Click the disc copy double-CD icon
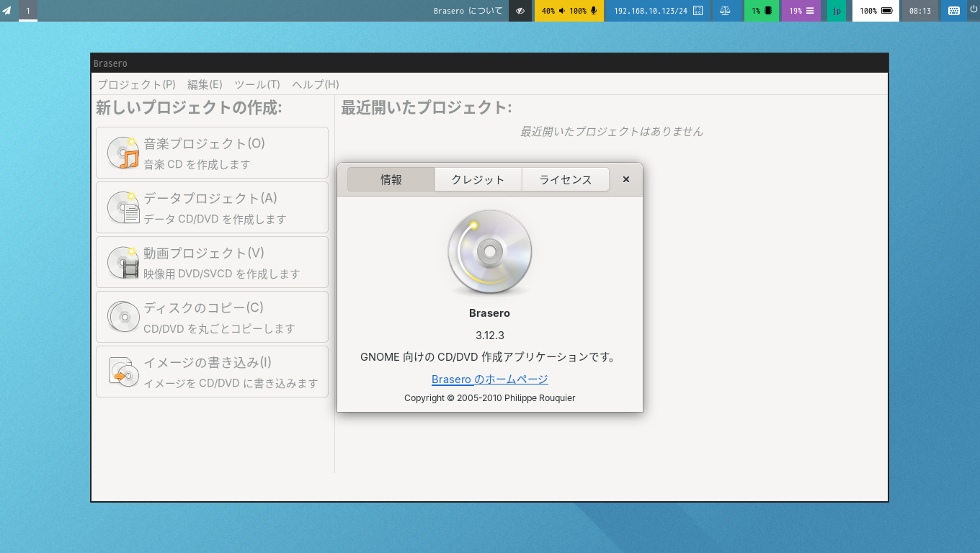This screenshot has width=980, height=553. [x=122, y=317]
